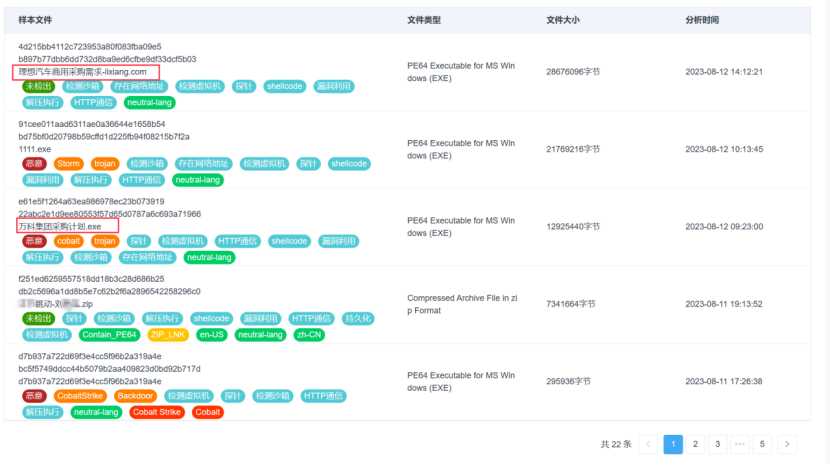
Task: Click file size 295936字节
Action: tap(568, 381)
